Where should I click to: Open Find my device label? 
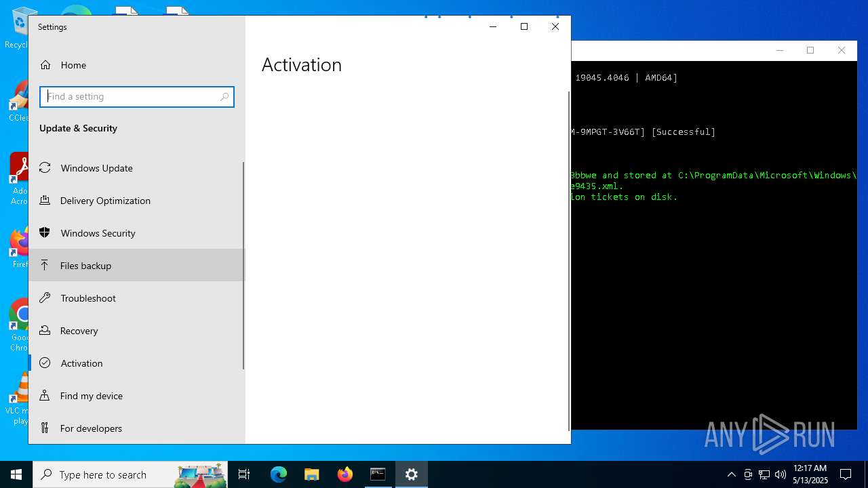(x=92, y=396)
